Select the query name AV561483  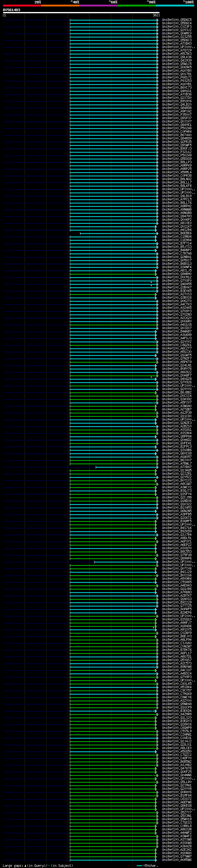pos(11,10)
